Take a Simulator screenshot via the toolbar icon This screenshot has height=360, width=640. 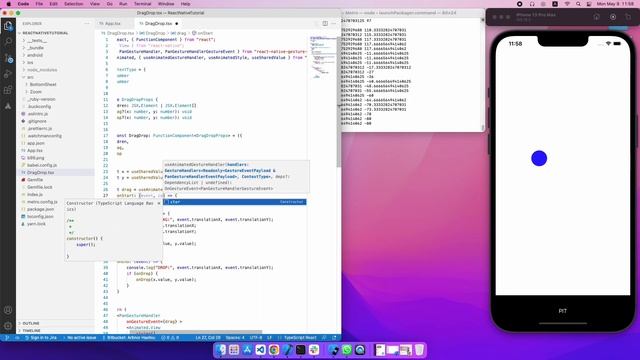[x=613, y=17]
